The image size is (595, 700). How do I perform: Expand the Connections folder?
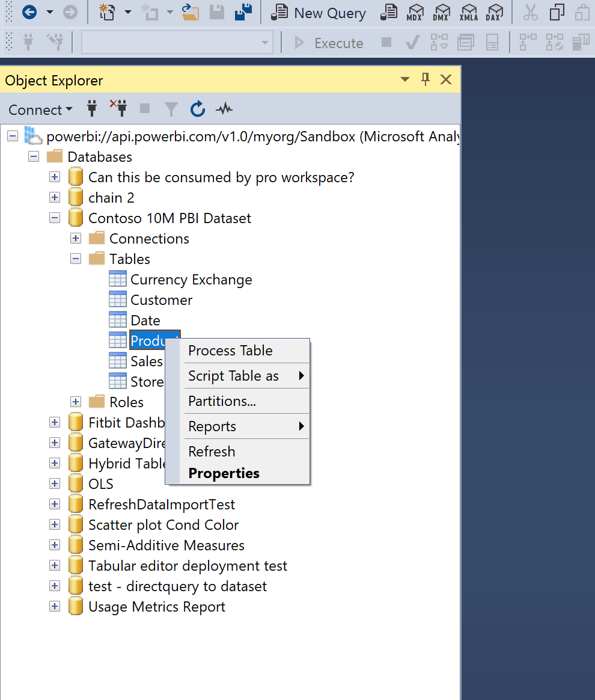click(x=76, y=239)
